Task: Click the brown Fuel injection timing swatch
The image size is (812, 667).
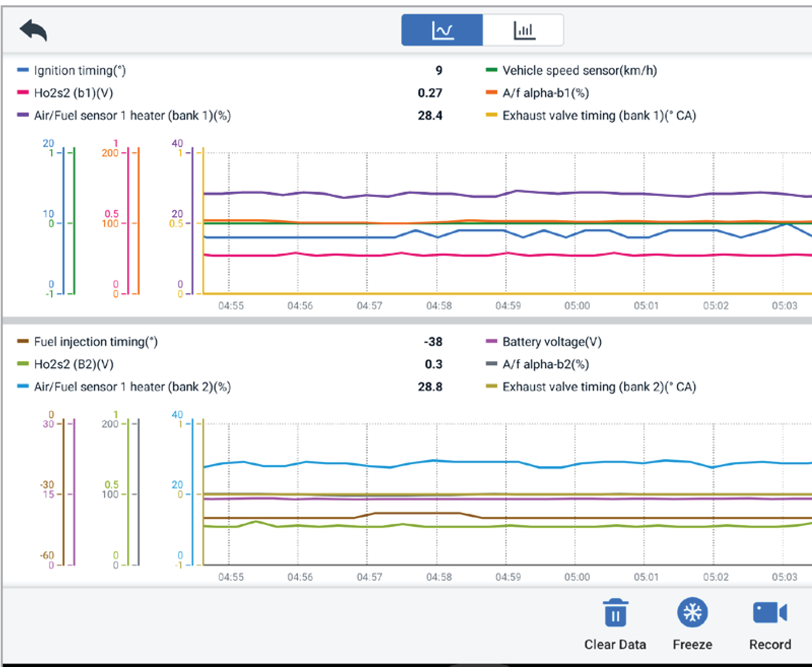Action: 23,341
